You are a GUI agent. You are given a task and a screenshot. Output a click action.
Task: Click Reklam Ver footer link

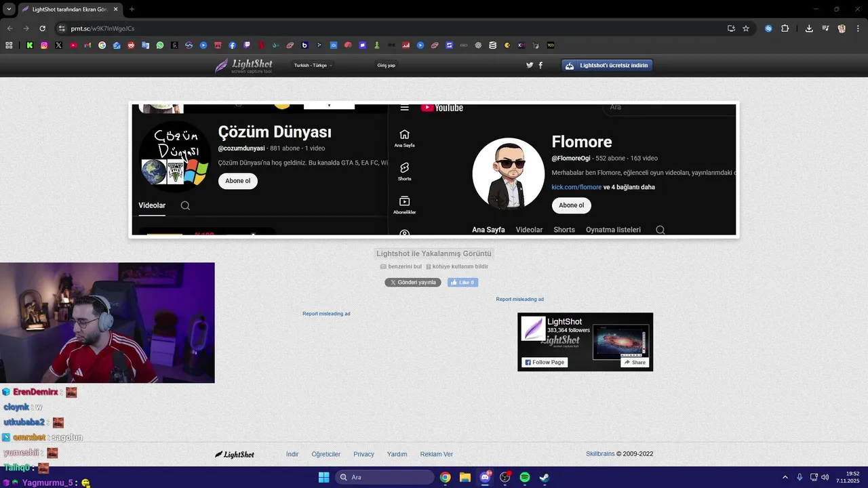click(437, 454)
